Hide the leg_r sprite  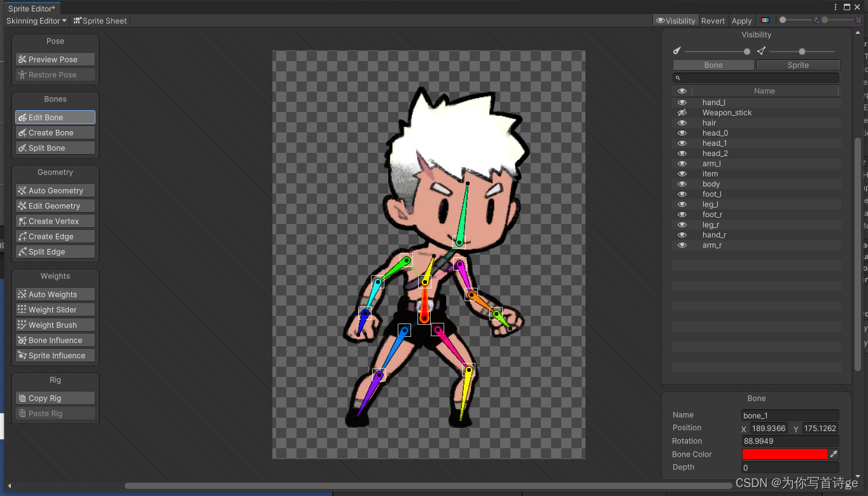pyautogui.click(x=682, y=225)
